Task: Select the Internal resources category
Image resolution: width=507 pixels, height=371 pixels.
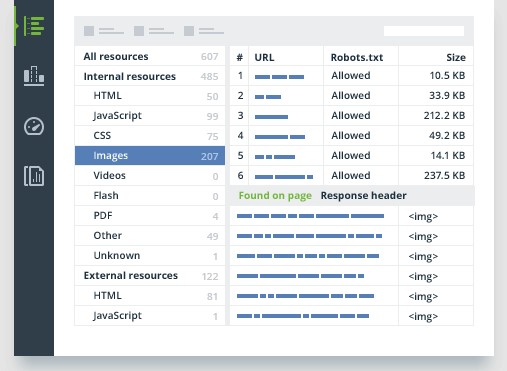Action: click(150, 76)
